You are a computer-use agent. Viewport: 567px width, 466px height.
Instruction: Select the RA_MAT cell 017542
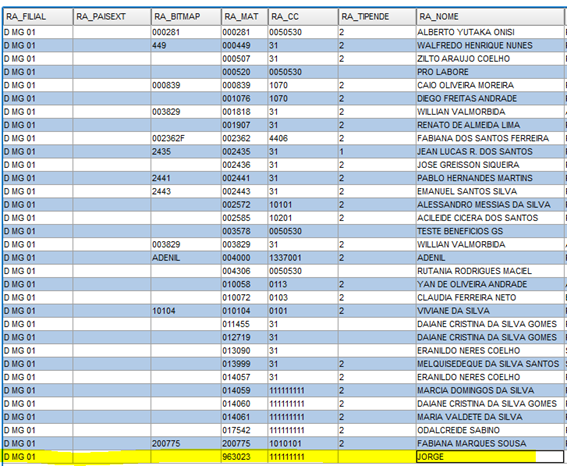(244, 430)
